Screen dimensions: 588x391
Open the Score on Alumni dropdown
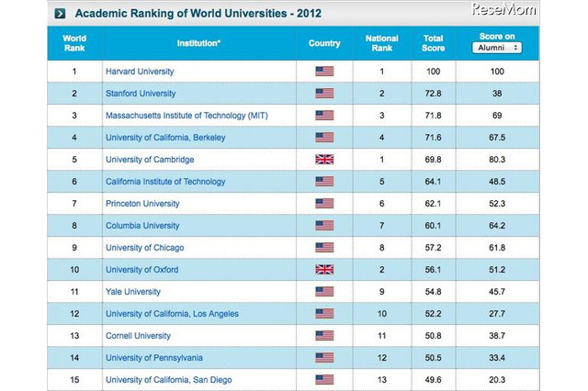497,48
